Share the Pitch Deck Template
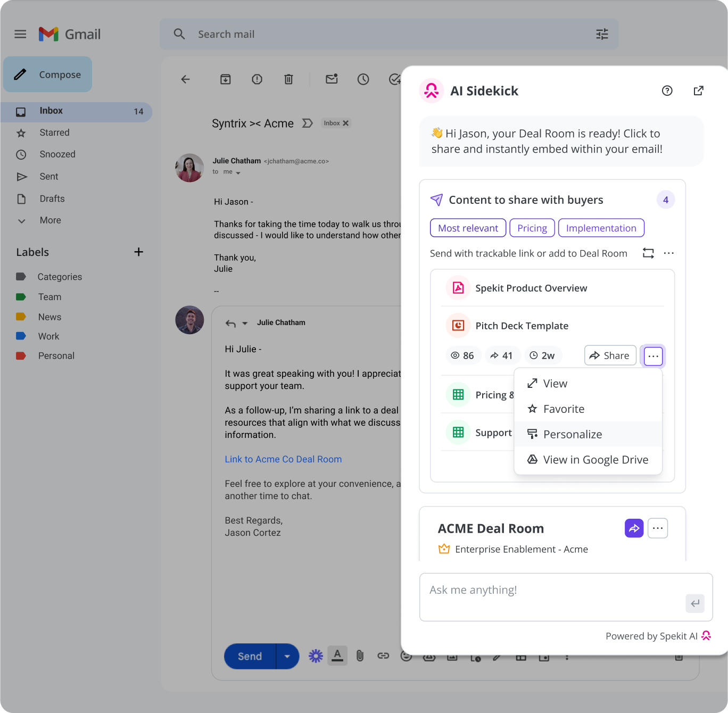Viewport: 728px width, 713px height. [610, 355]
